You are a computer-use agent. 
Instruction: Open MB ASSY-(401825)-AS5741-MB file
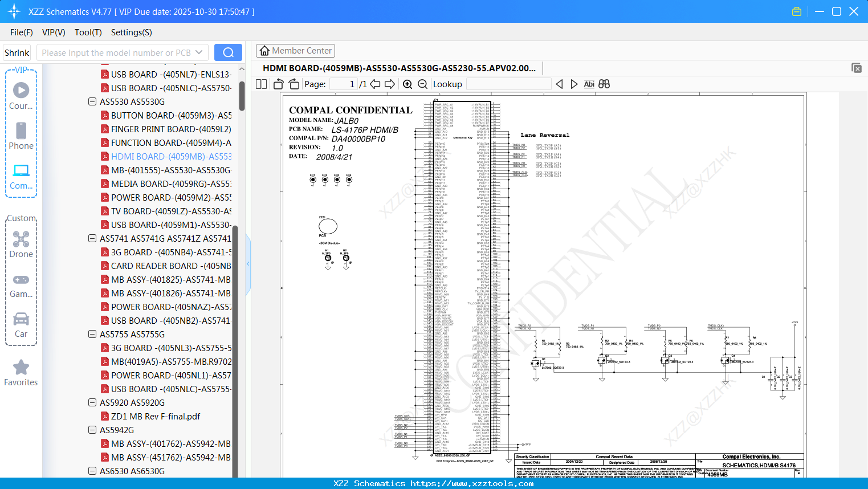(x=171, y=279)
